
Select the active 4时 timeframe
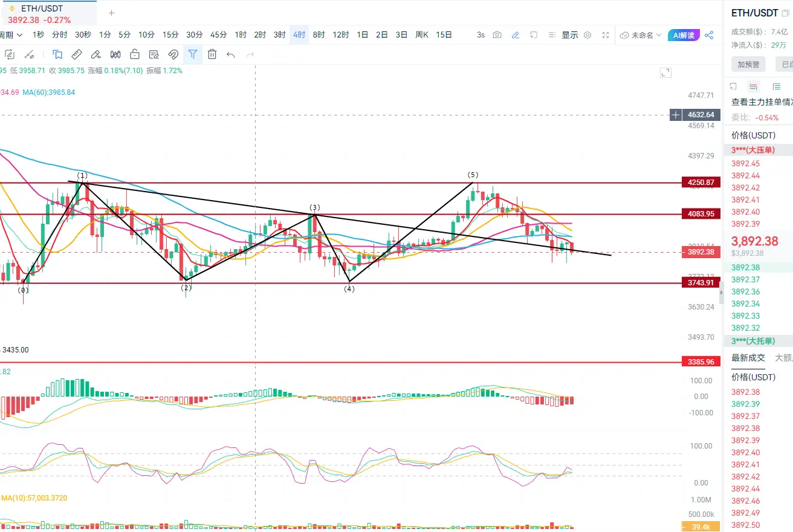pos(299,35)
